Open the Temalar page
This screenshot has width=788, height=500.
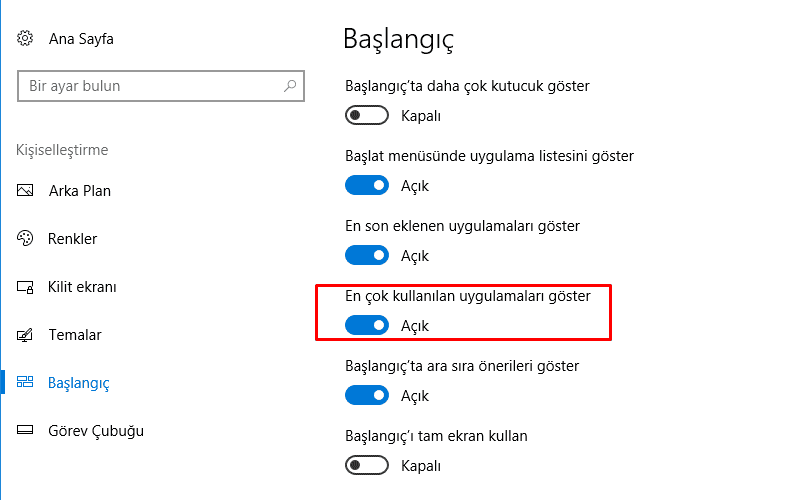coord(75,335)
